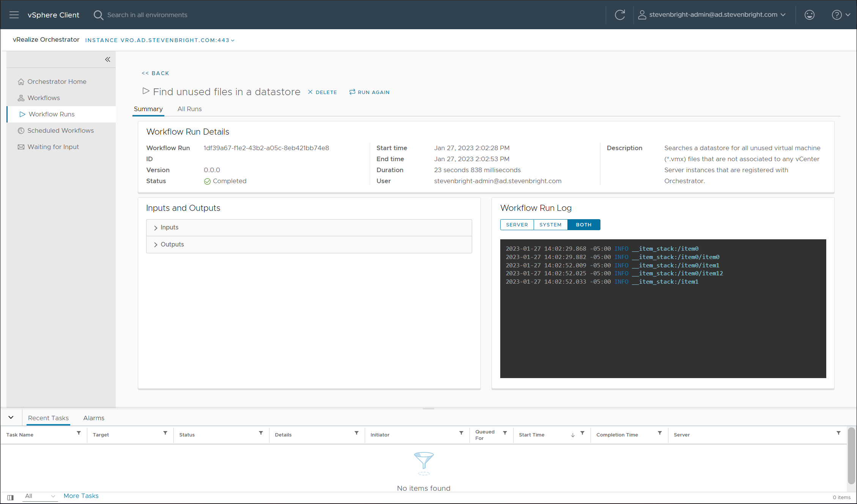Click the Server column filter icon
The width and height of the screenshot is (857, 504).
pyautogui.click(x=838, y=433)
